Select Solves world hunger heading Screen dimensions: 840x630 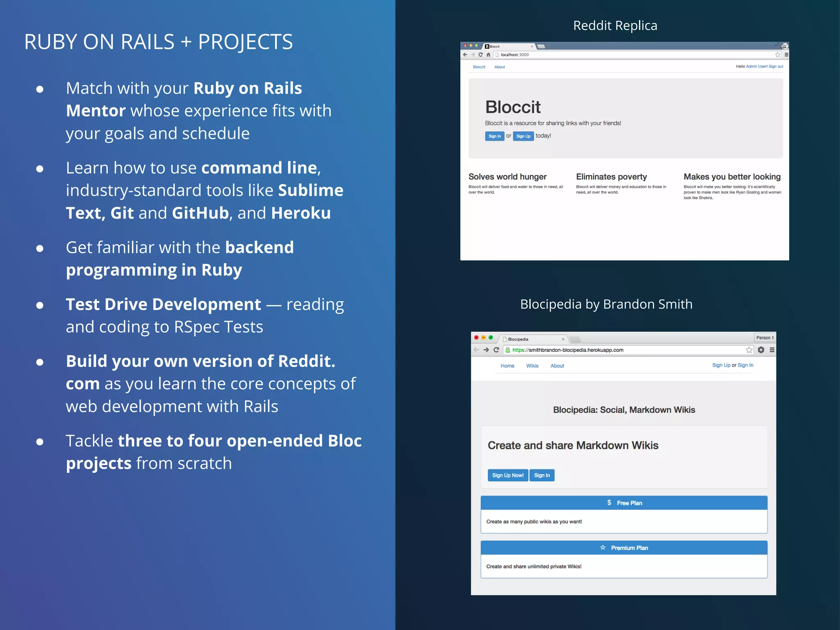(507, 177)
